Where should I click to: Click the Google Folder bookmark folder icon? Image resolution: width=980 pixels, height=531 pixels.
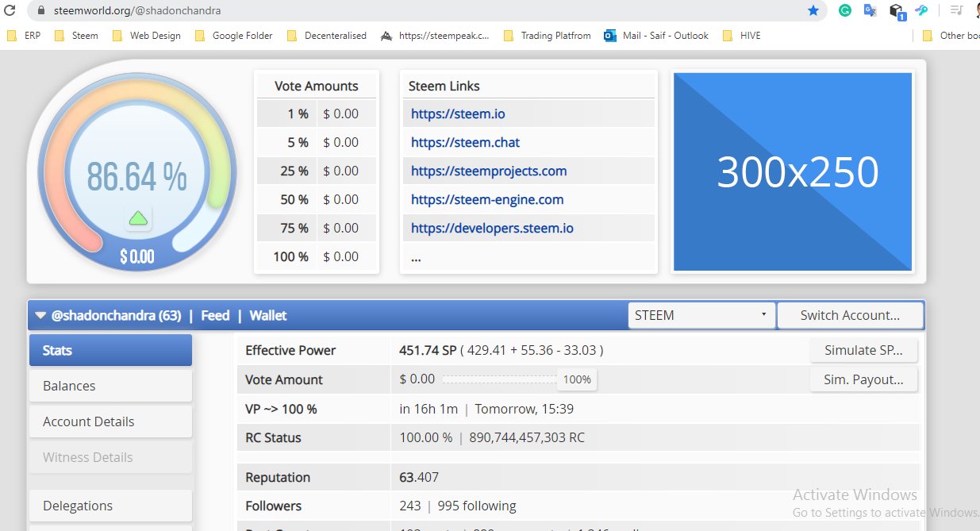click(200, 36)
